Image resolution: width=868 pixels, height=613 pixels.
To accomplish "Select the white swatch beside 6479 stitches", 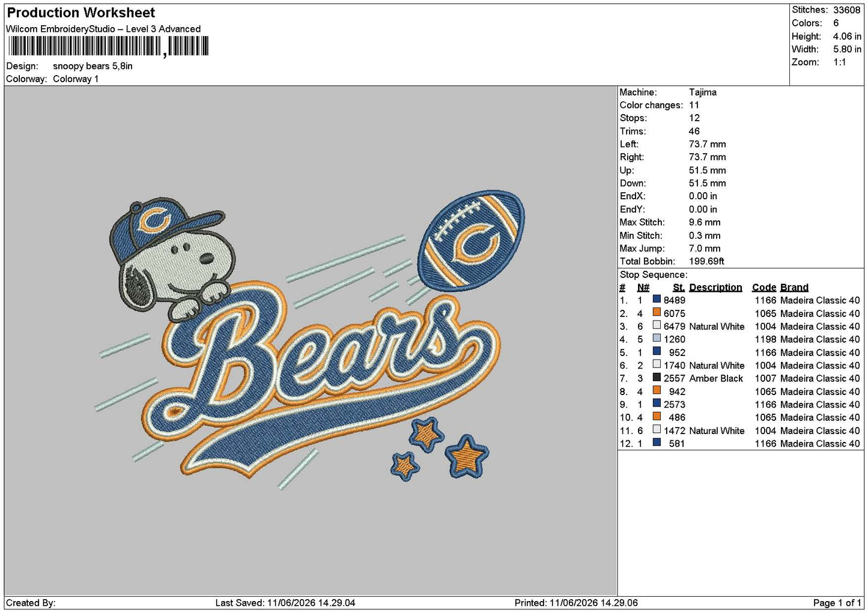I will coord(657,325).
